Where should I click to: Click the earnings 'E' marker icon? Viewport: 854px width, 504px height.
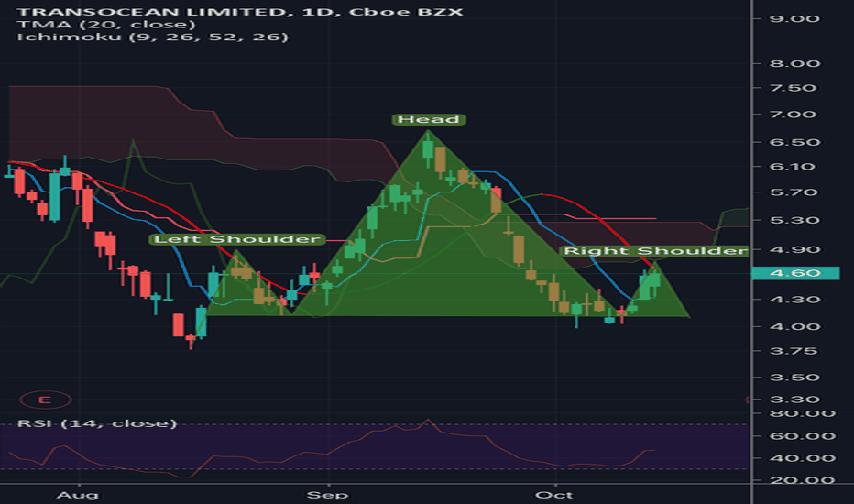[x=45, y=400]
